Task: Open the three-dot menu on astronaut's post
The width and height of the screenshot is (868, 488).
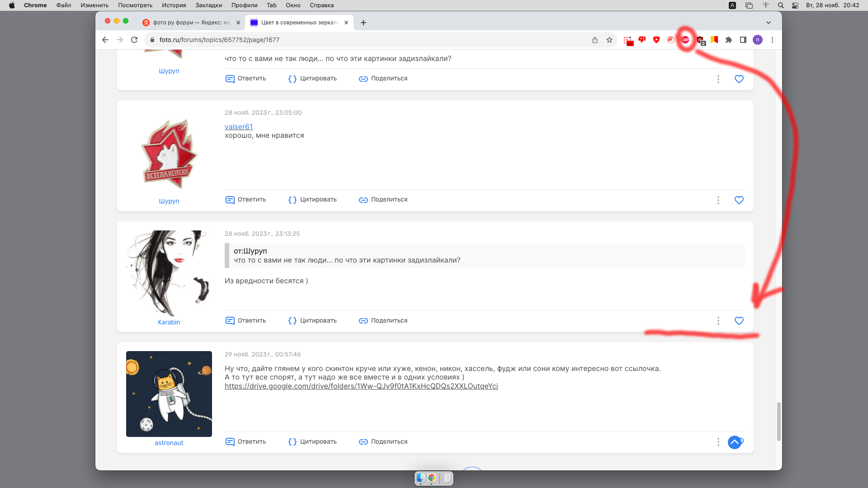Action: 718,442
